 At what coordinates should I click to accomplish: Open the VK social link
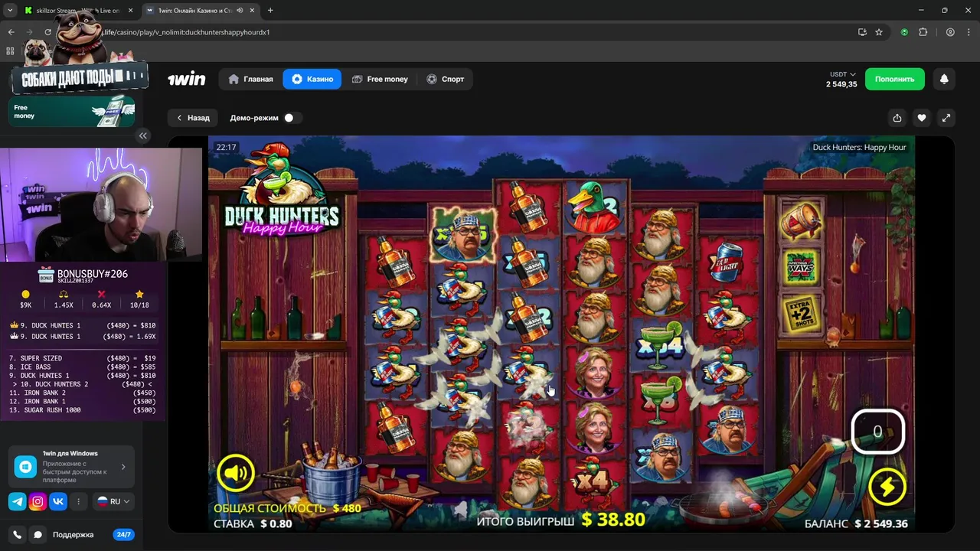click(58, 501)
